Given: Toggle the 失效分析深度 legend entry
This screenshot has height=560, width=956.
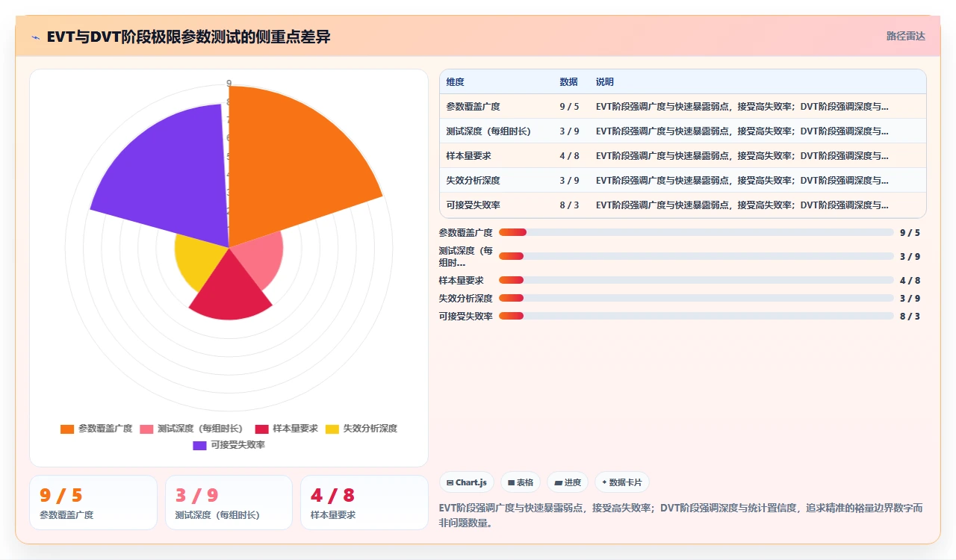Looking at the screenshot, I should 361,429.
